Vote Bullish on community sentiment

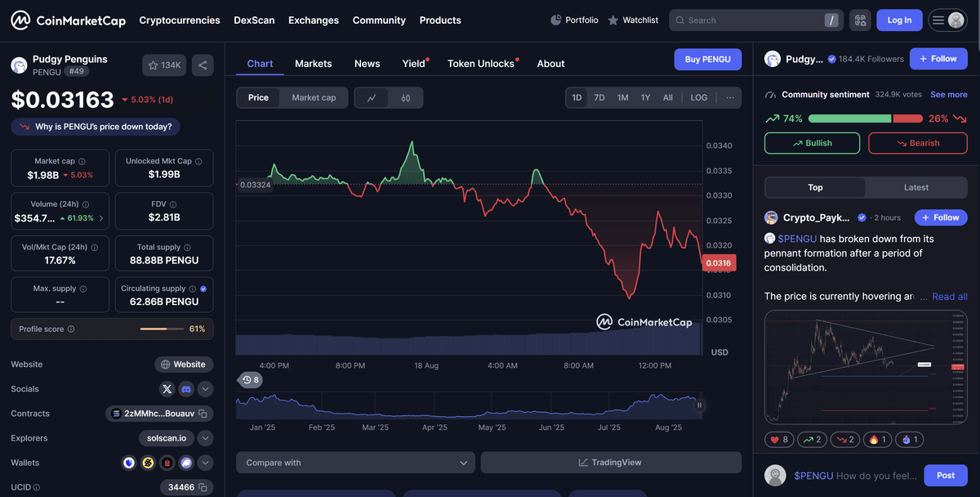[812, 143]
